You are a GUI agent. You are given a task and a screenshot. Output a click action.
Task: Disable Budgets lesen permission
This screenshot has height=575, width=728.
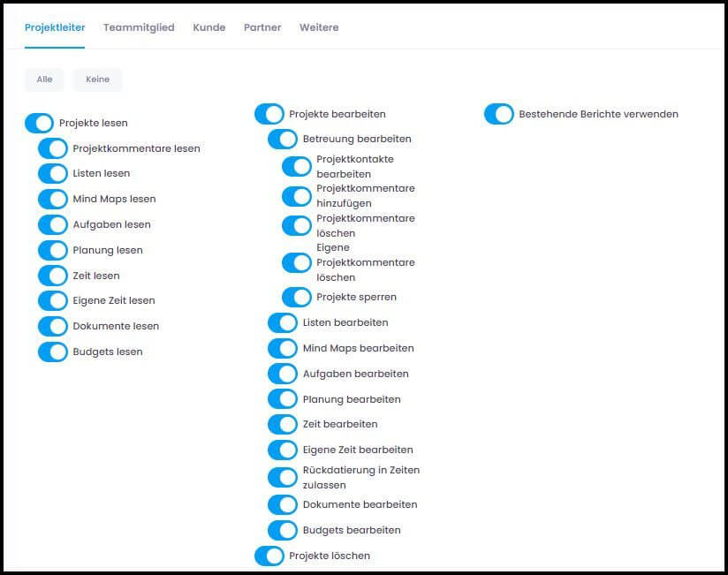[53, 352]
